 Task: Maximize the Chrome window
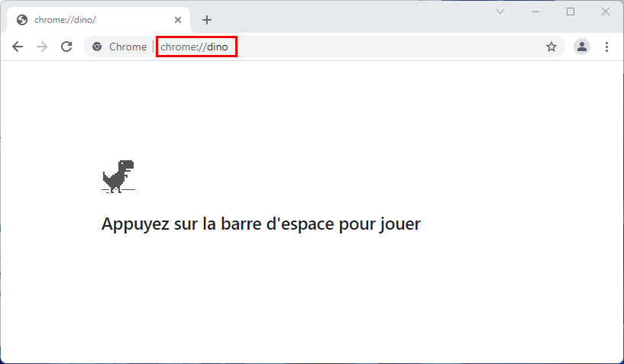click(571, 11)
